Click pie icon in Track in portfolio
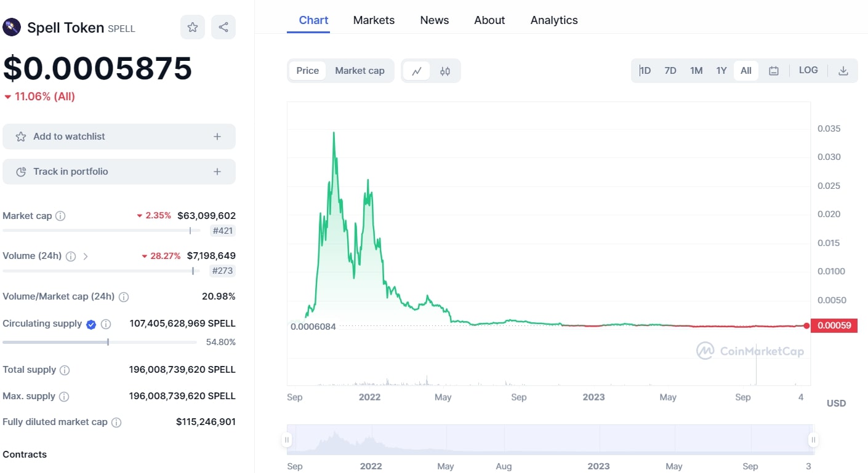868x473 pixels. 21,172
